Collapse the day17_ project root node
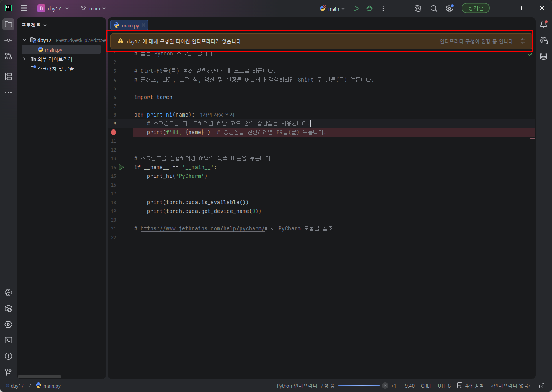This screenshot has width=552, height=392. tap(25, 40)
